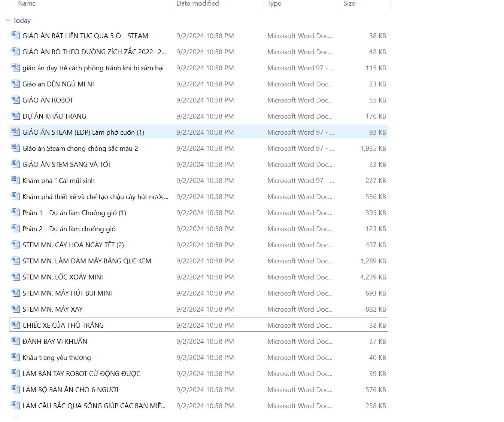The width and height of the screenshot is (504, 422).
Task: Select file name GIÁO ÁN BÒ THEO ĐƯỜNG ZÍCH ZẮC 2022
Action: (94, 52)
